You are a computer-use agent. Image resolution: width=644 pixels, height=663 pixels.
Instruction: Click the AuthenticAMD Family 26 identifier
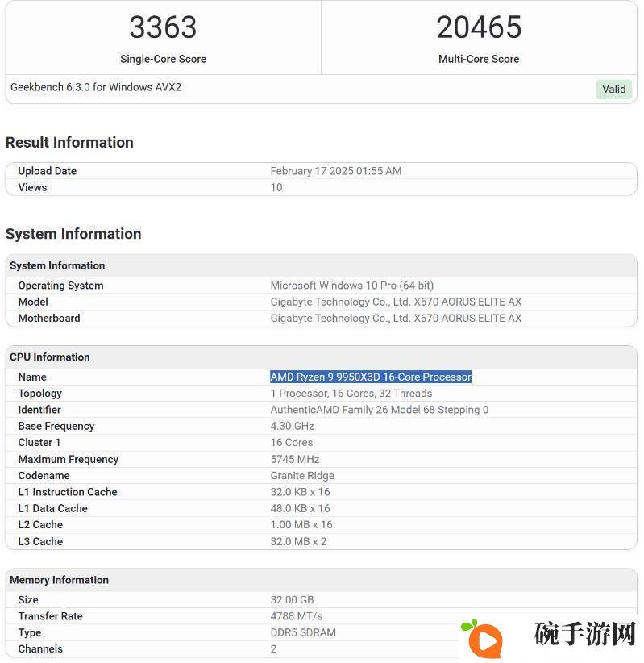[x=380, y=410]
